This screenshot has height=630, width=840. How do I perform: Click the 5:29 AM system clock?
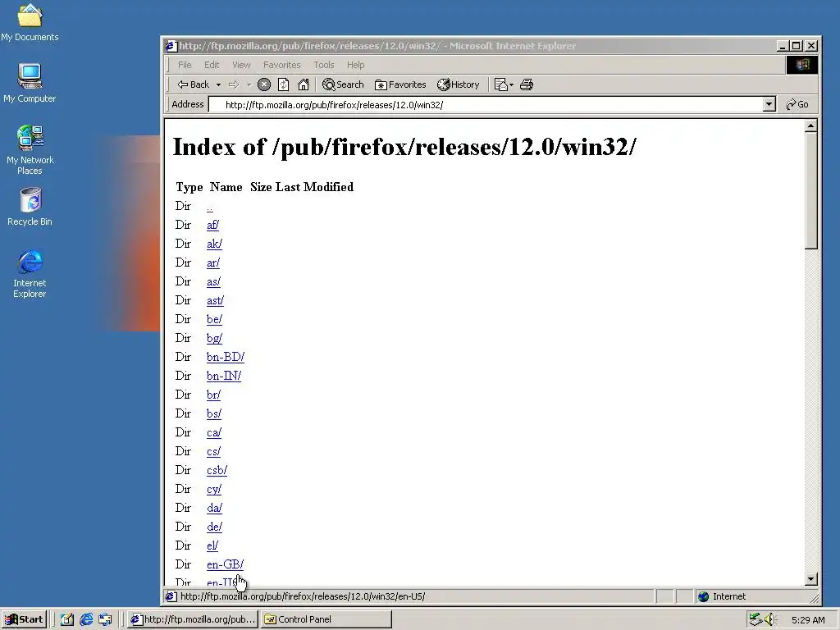tap(808, 620)
